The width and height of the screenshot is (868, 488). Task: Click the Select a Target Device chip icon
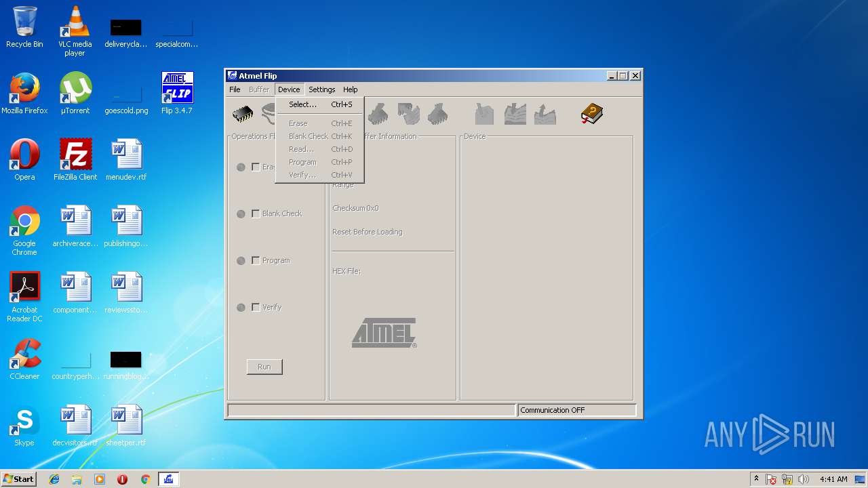pos(243,114)
